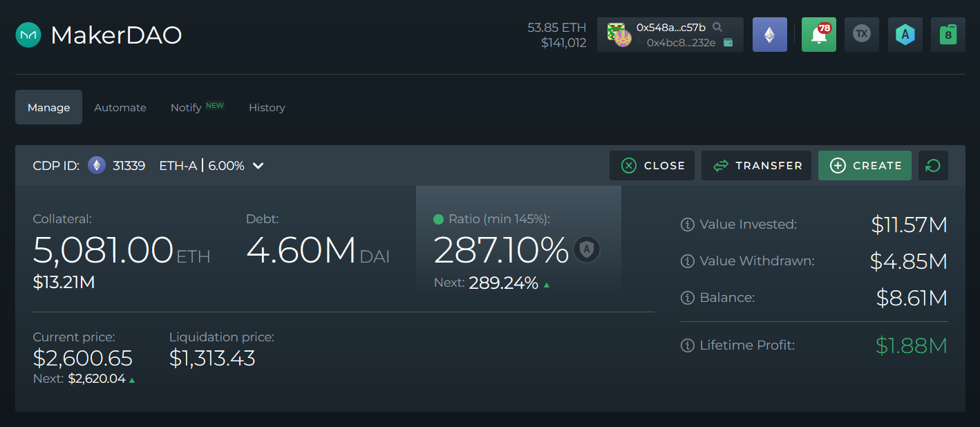Switch to the Automate tab

120,108
